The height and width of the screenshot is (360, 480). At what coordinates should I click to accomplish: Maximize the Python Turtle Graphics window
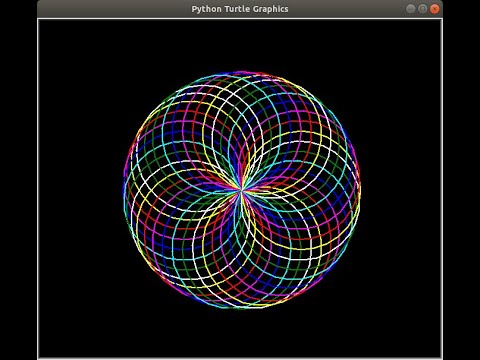coord(423,9)
